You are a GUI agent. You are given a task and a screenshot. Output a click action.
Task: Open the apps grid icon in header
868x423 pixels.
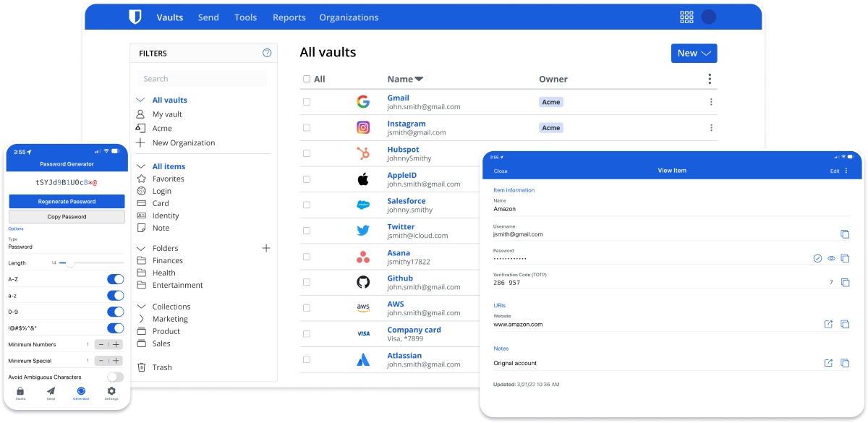687,17
